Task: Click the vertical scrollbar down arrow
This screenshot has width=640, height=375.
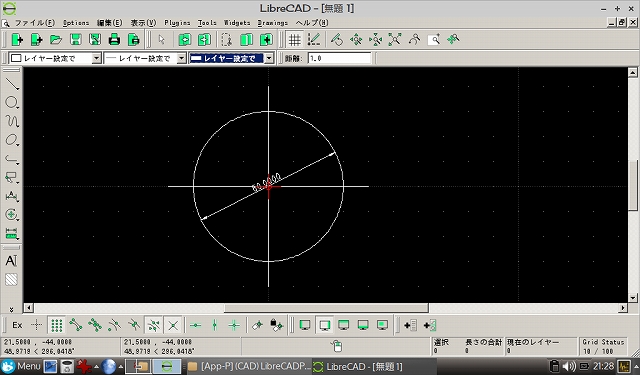Action: pos(633,298)
